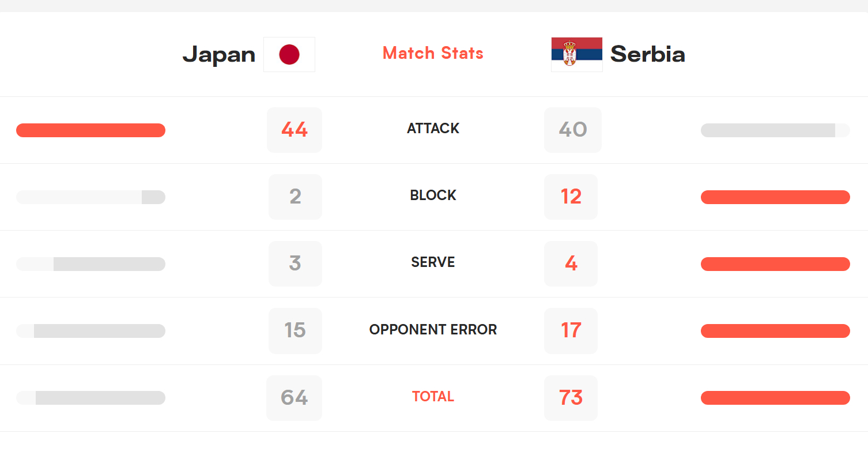Select the OPPONENT ERROR row label
This screenshot has width=868, height=463.
(x=433, y=330)
